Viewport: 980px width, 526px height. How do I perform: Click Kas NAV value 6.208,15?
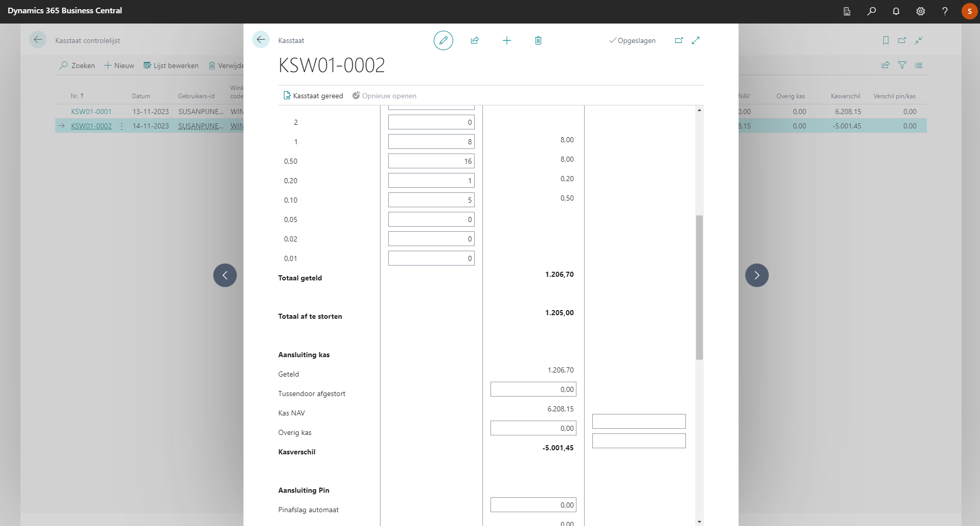(x=561, y=409)
